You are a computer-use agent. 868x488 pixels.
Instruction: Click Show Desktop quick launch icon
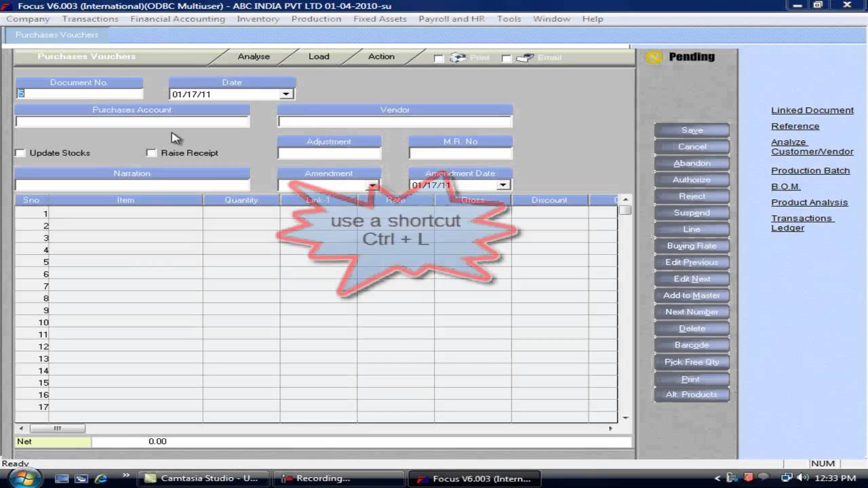62,479
